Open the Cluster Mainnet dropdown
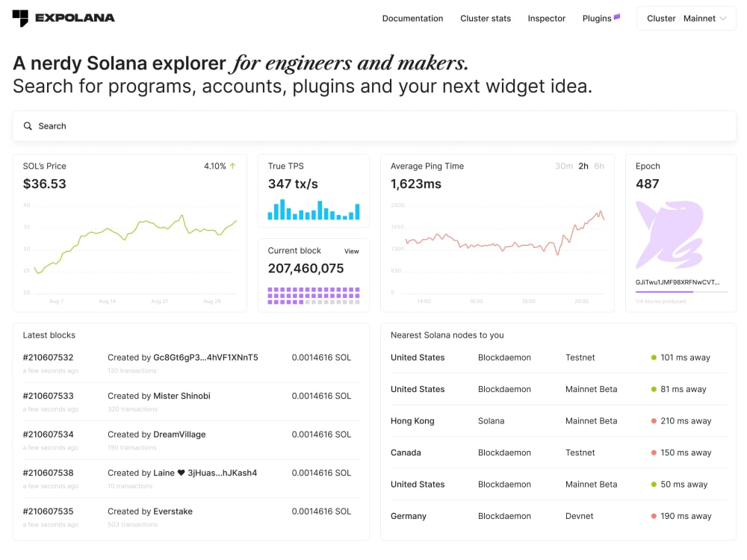Screen dimensions: 747x560 coord(686,19)
